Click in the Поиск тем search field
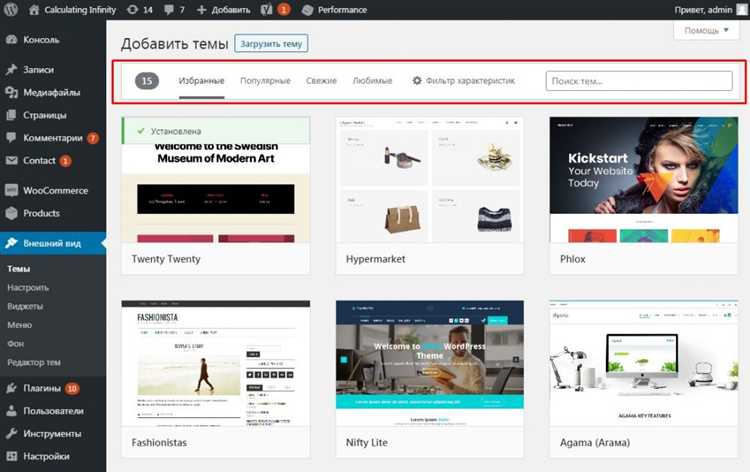Viewport: 750px width, 472px height. coord(639,81)
